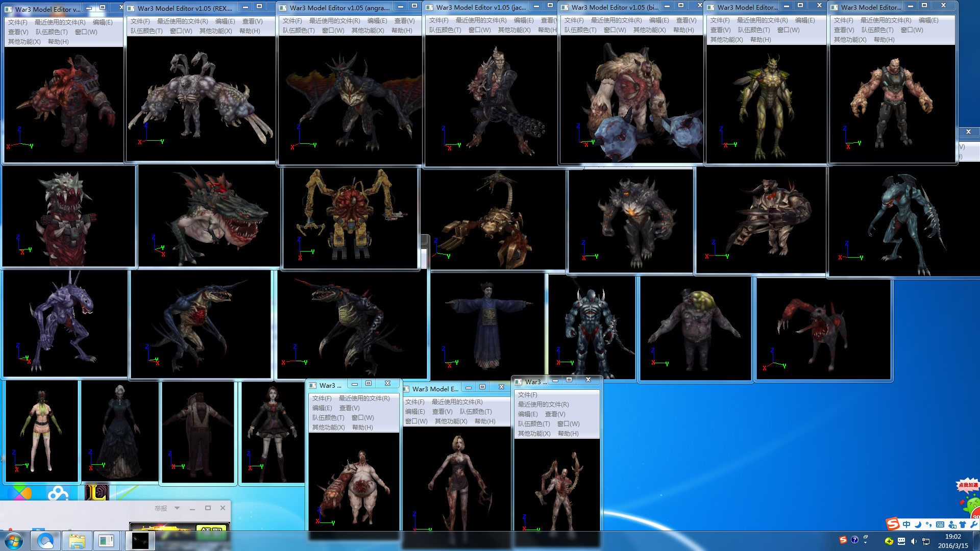Click app icon in REX editor title bar
This screenshot has height=551, width=980.
(131, 8)
